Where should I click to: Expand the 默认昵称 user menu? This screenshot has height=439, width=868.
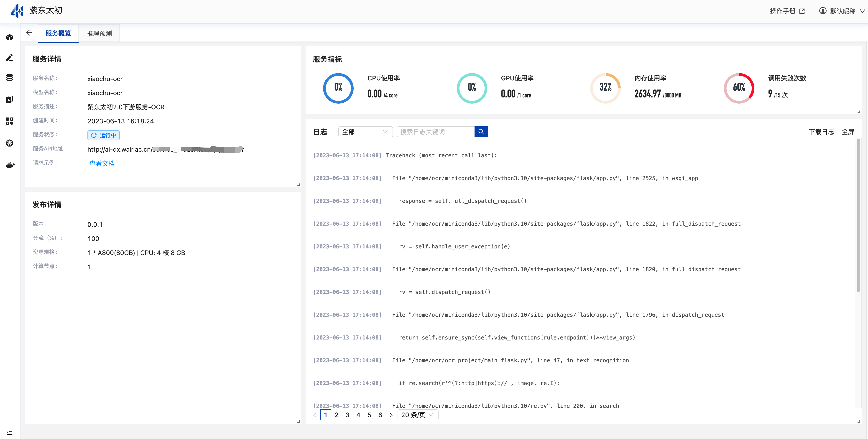pyautogui.click(x=842, y=11)
